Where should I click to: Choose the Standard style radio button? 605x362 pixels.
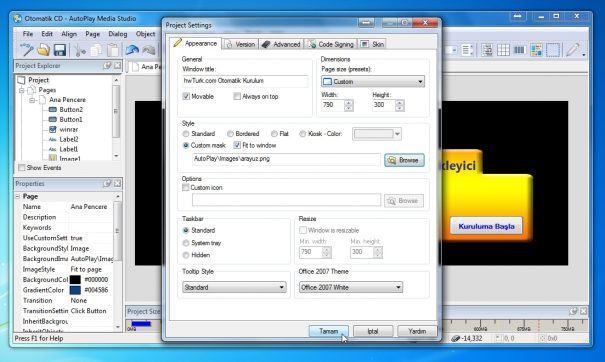click(x=186, y=134)
